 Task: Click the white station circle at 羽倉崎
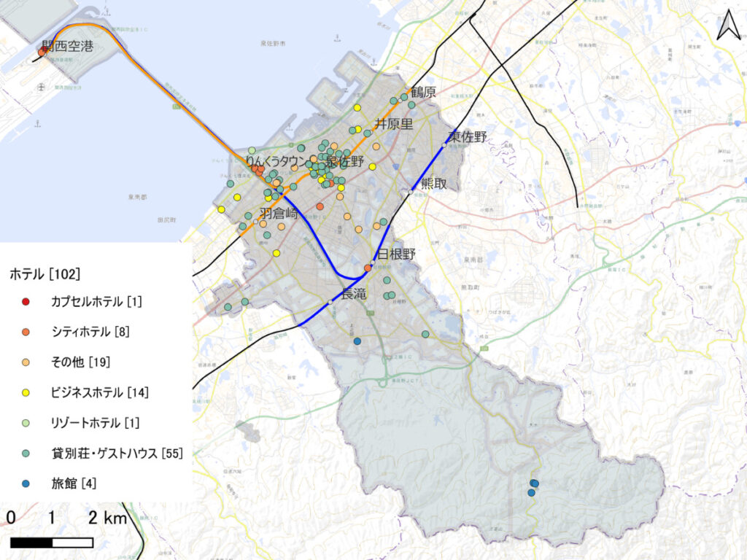pos(256,222)
